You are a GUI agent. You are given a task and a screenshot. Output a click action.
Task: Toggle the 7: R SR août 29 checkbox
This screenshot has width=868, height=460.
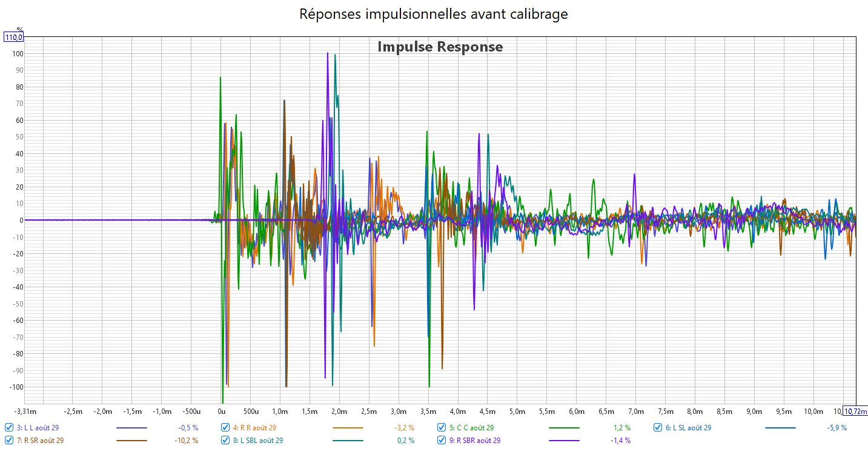pyautogui.click(x=9, y=441)
